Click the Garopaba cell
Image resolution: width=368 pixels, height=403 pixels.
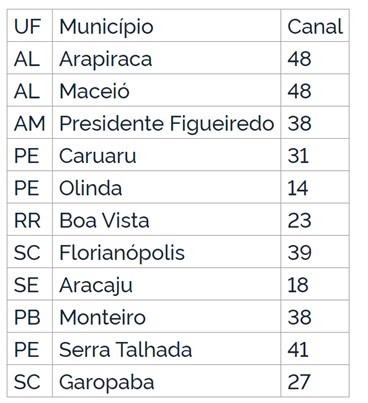pos(166,381)
